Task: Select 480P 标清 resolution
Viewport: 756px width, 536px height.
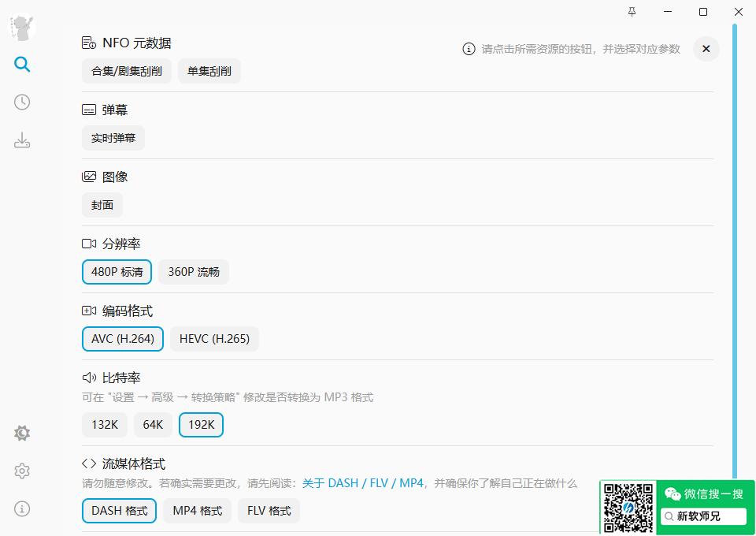Action: click(117, 272)
